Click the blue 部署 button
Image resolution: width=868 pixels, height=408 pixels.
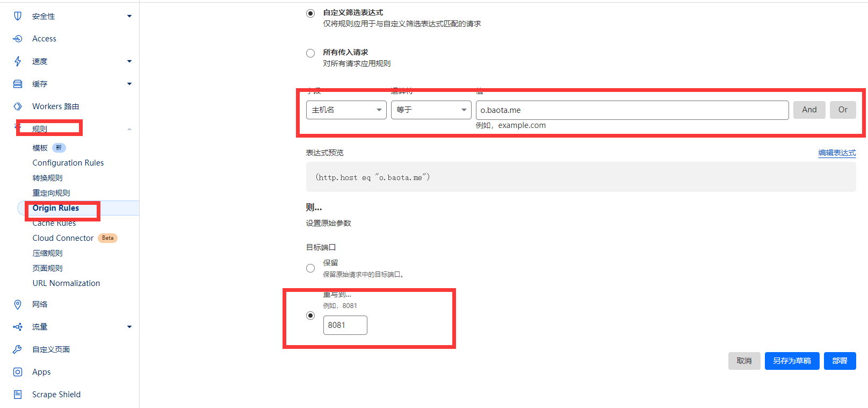click(x=840, y=361)
